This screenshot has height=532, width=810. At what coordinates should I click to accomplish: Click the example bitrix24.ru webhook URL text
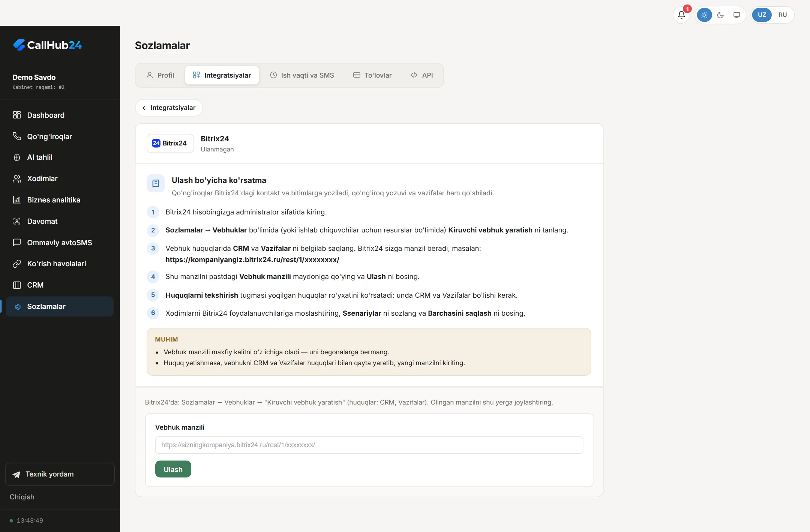click(x=252, y=259)
